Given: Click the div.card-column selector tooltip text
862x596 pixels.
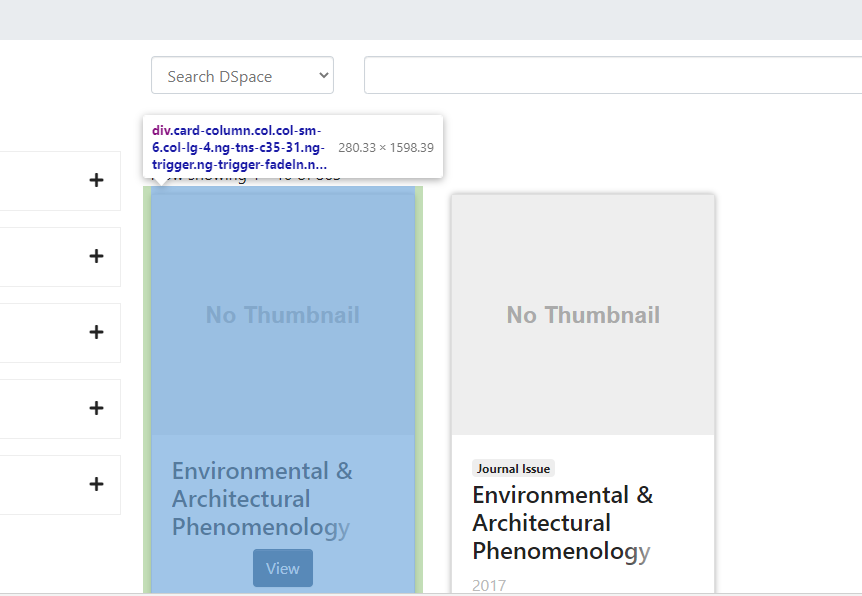Looking at the screenshot, I should 240,147.
